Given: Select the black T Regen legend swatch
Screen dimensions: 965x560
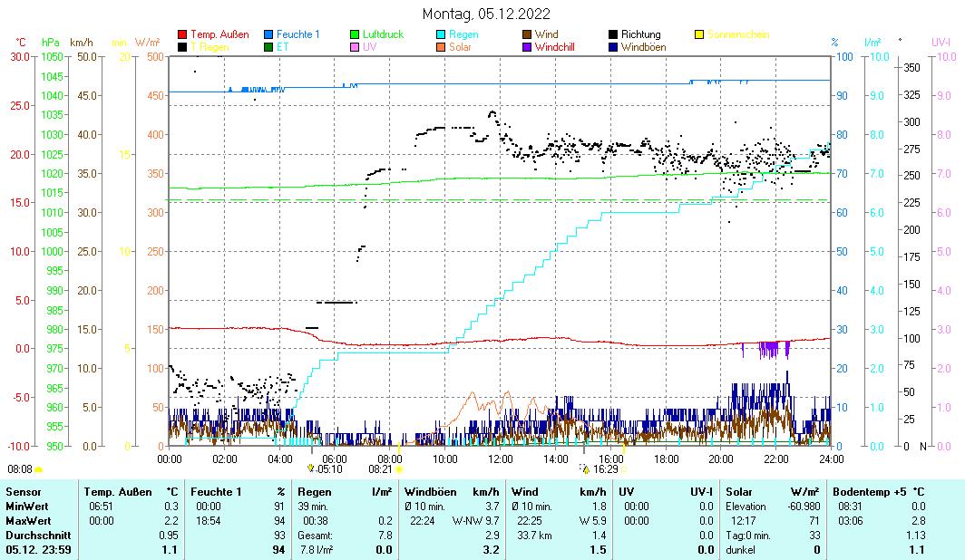Looking at the screenshot, I should coord(182,47).
